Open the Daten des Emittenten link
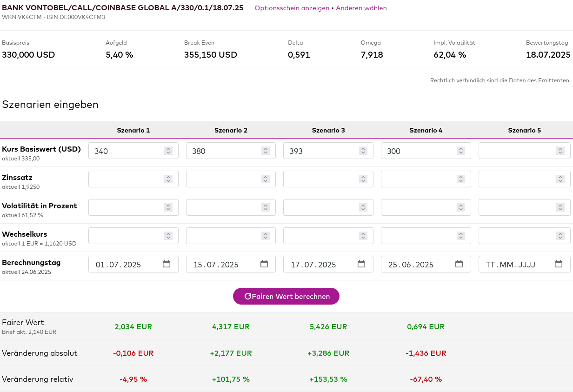This screenshot has width=573, height=392. coord(539,80)
